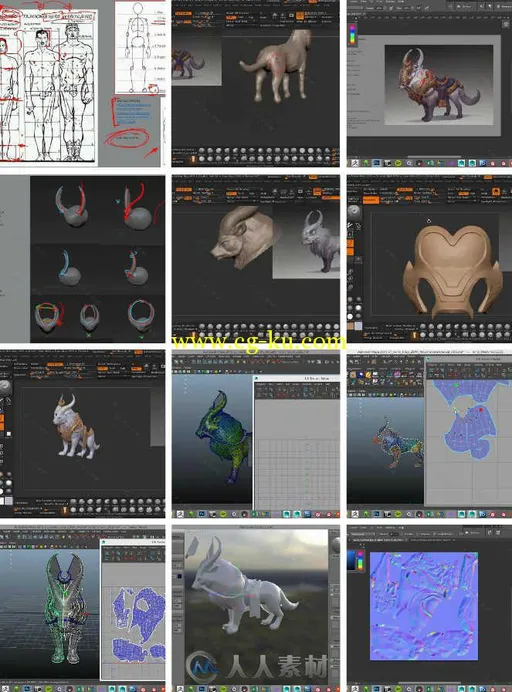Click the brush thumbnail in the white creature panel

[x=5, y=387]
